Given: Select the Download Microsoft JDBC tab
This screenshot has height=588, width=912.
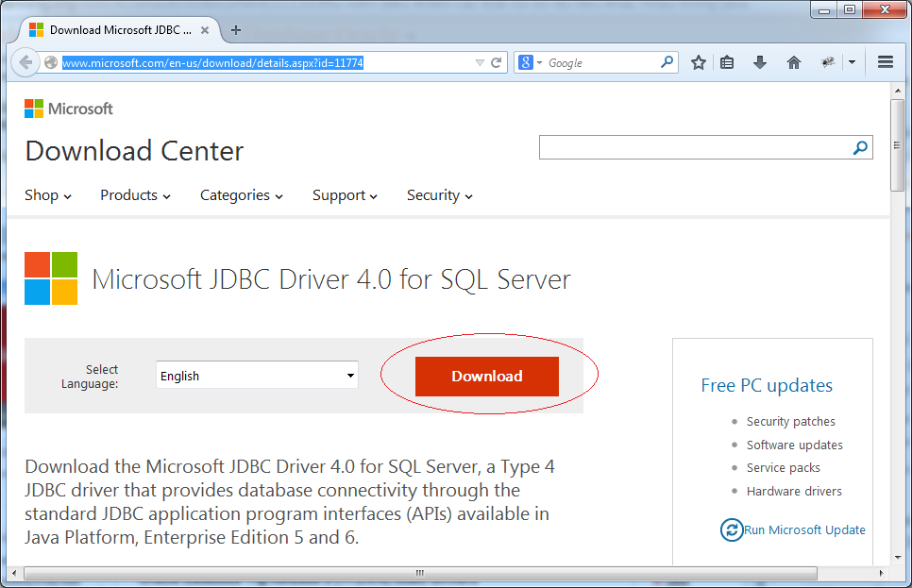Looking at the screenshot, I should [119, 29].
